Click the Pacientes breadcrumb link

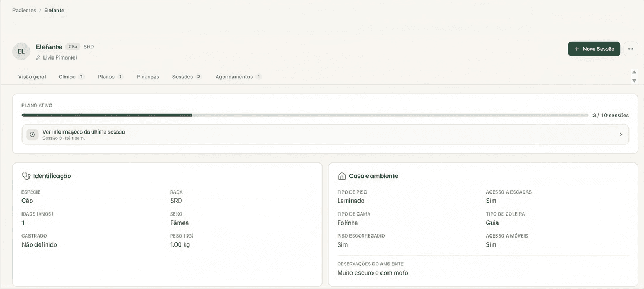click(x=24, y=10)
